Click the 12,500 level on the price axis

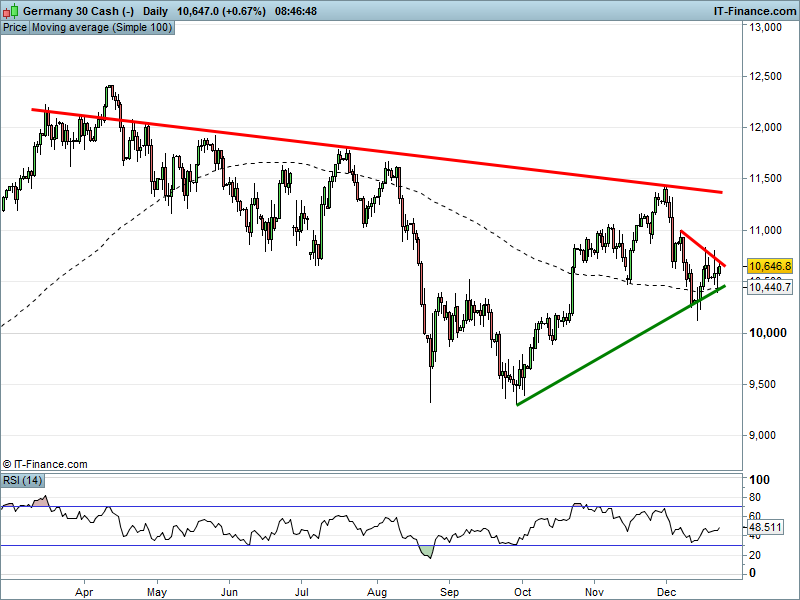click(x=765, y=76)
